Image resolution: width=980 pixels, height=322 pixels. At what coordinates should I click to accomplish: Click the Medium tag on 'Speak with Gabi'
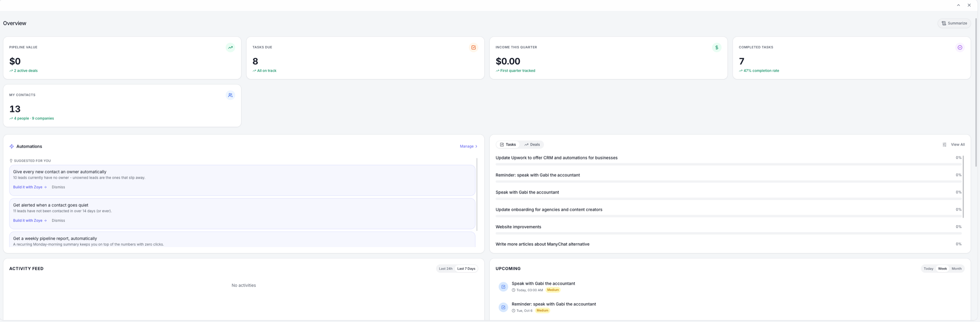(553, 290)
